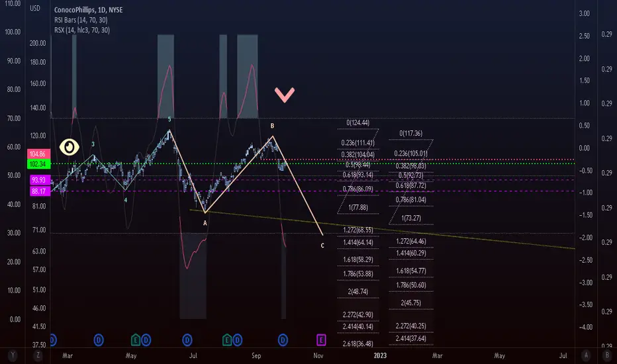
Task: Click the 93.93 magenta price label
Action: (41, 180)
